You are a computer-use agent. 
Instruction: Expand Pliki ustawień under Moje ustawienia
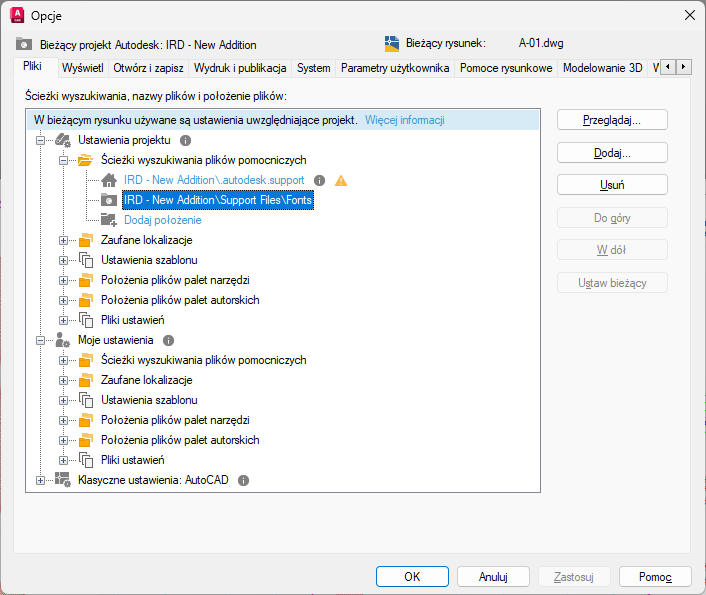[x=63, y=460]
